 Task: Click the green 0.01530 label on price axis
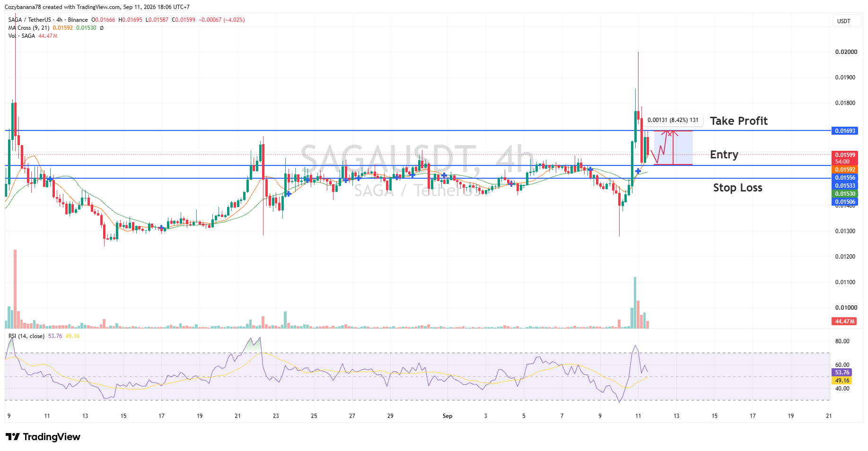(x=845, y=194)
